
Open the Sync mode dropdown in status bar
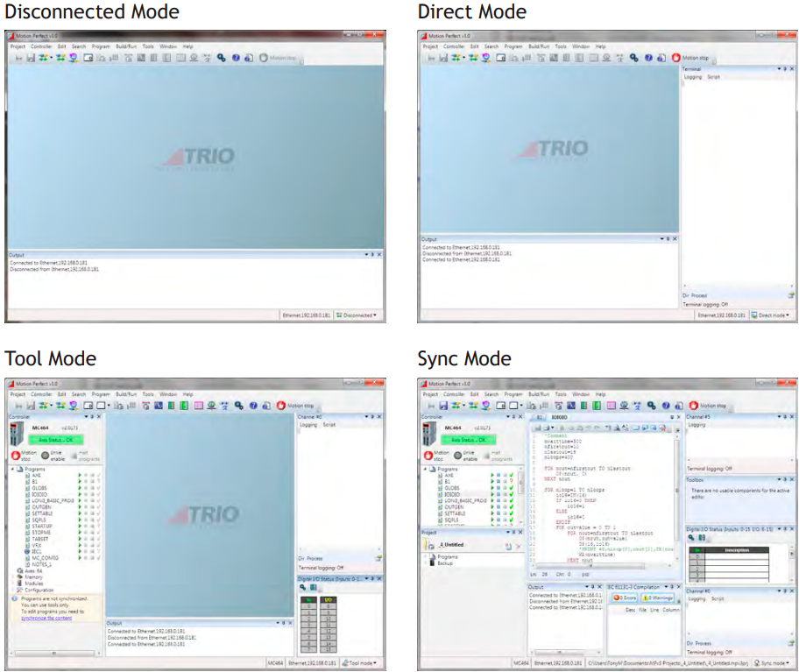click(x=770, y=663)
